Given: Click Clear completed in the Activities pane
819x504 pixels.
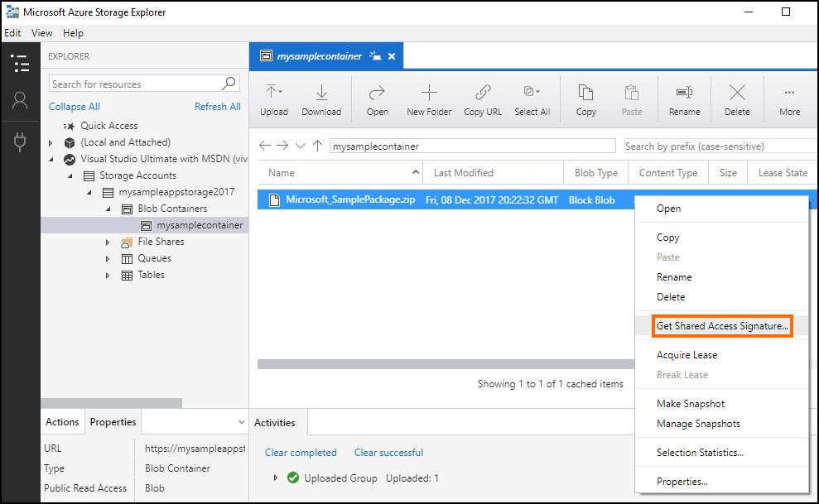Looking at the screenshot, I should pos(301,452).
